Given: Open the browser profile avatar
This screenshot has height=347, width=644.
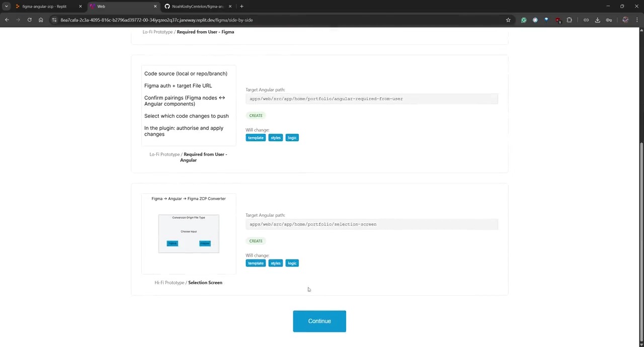Looking at the screenshot, I should coord(625,20).
